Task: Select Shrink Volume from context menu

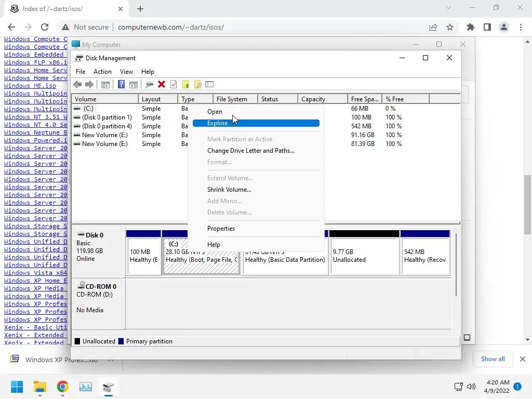Action: click(256, 190)
